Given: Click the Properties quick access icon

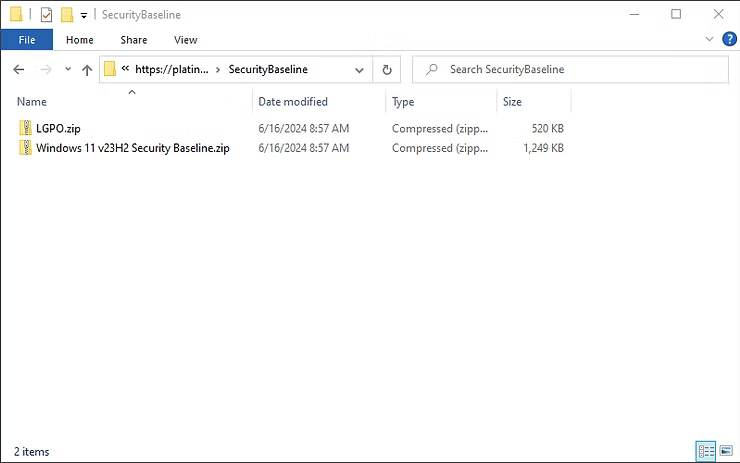Looking at the screenshot, I should coord(46,15).
